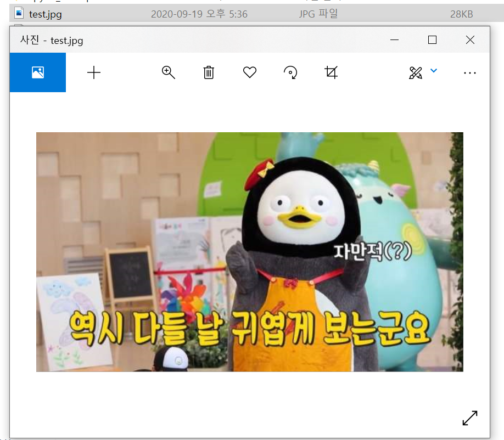Open Edit & Create tool icon
The width and height of the screenshot is (504, 440).
click(415, 73)
